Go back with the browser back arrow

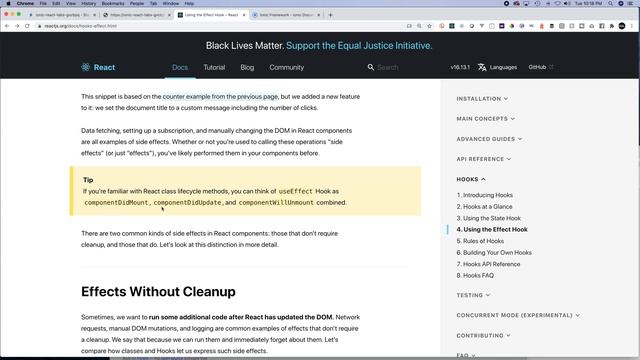[7, 26]
